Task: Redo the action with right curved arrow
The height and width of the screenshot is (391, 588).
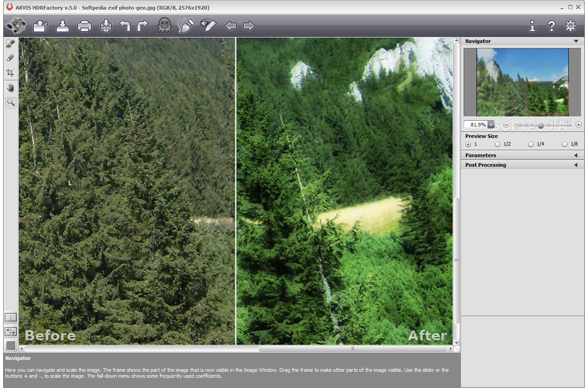Action: point(143,26)
